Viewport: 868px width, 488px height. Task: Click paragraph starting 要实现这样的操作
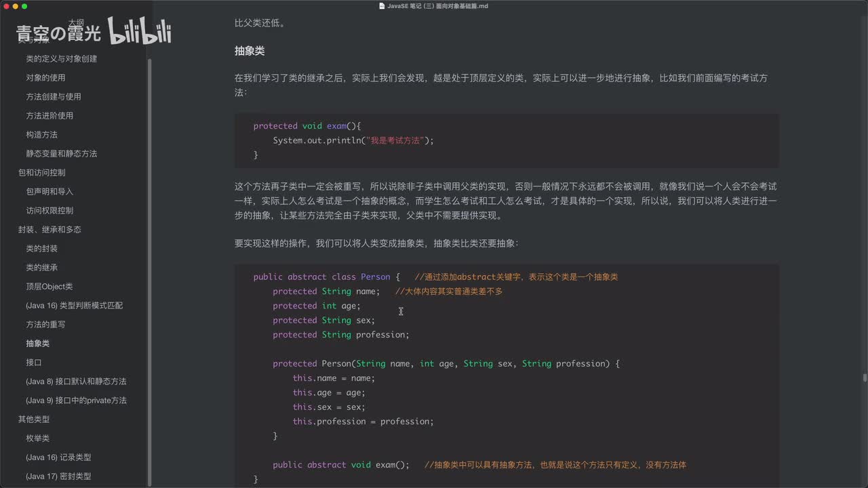[x=376, y=243]
